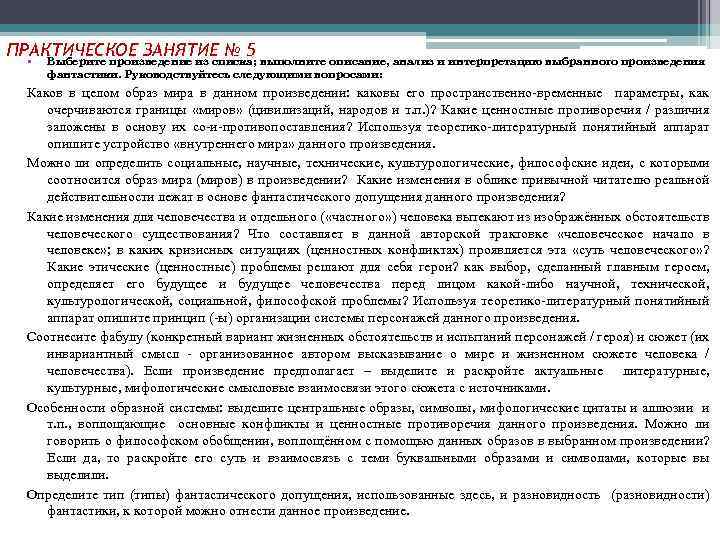Click paragraph starting 'Особенности образной системы:'
Screen dimensions: 720x540
click(x=368, y=441)
